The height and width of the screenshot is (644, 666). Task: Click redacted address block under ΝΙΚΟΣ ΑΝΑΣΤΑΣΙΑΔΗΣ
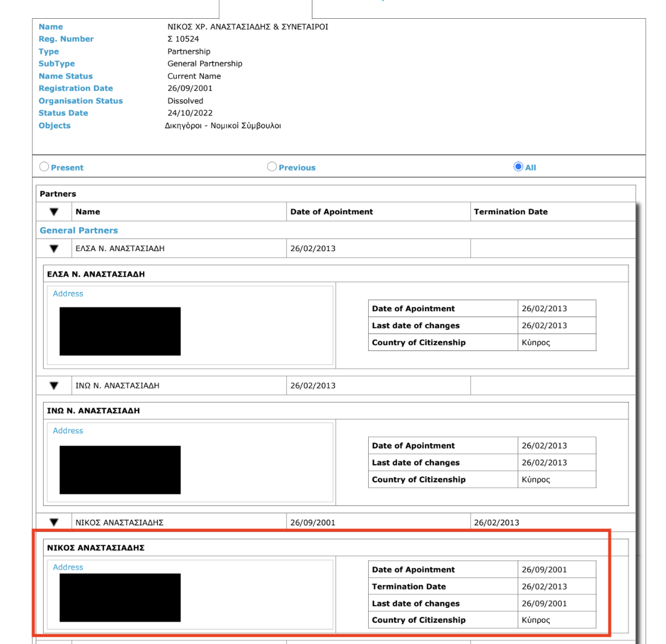[x=120, y=597]
